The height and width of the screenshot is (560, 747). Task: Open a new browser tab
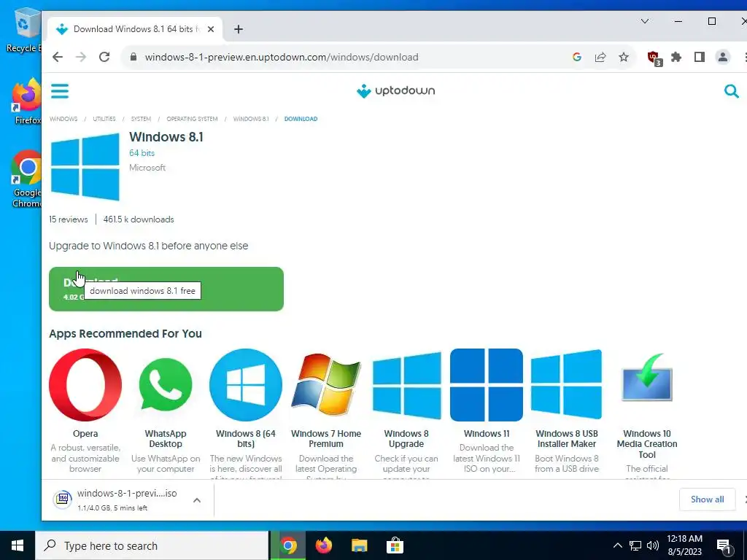[x=239, y=29]
